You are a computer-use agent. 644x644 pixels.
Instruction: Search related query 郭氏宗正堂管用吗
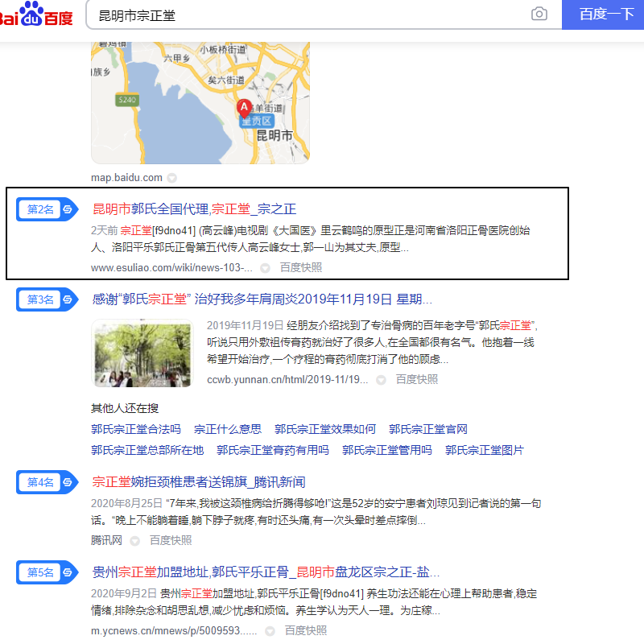pos(387,450)
